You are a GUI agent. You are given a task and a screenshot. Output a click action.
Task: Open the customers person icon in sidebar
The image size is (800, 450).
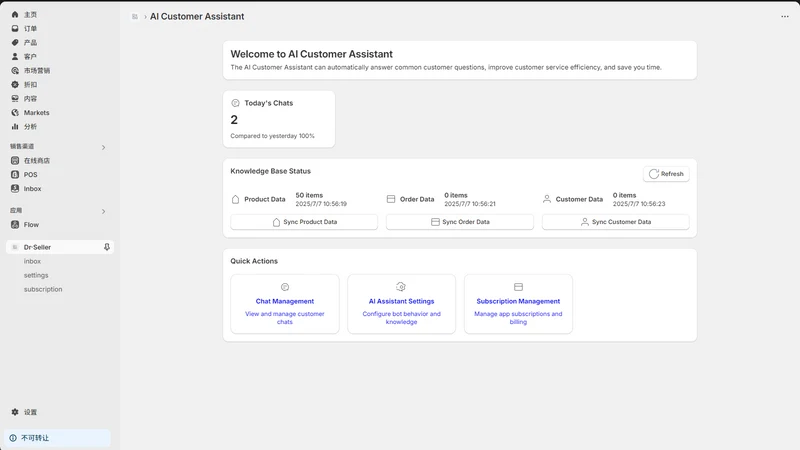(x=15, y=57)
